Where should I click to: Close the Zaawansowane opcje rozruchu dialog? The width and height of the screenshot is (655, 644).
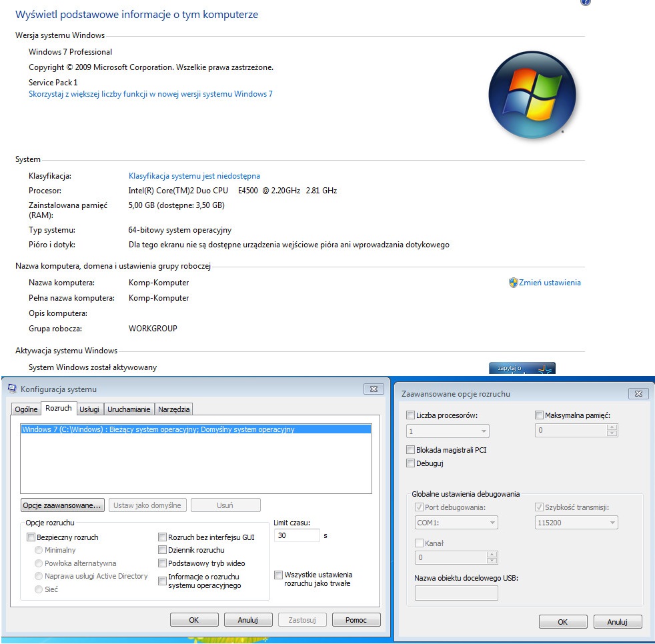tap(638, 393)
